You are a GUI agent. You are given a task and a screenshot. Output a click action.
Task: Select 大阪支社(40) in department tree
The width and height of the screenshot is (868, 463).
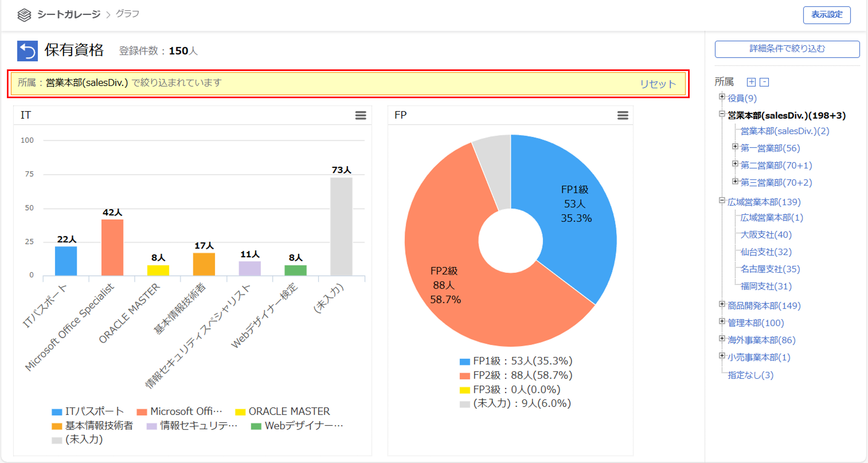pos(766,235)
